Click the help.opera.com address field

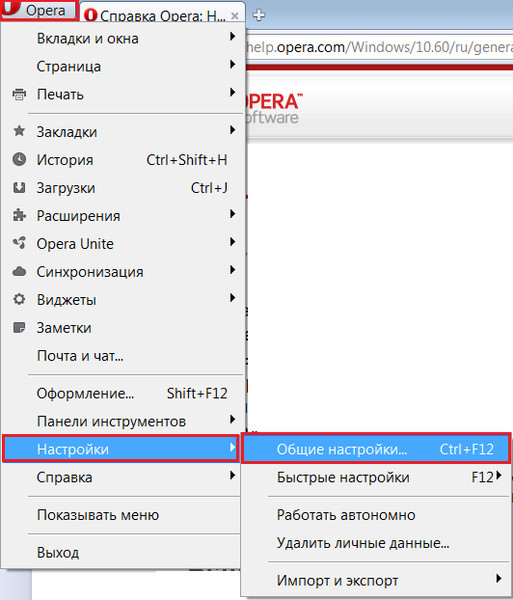(379, 47)
